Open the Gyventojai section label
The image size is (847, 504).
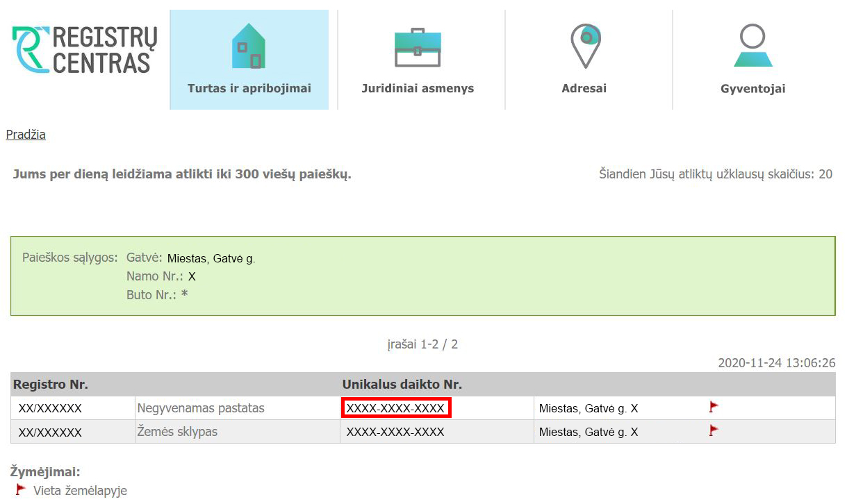click(x=753, y=88)
